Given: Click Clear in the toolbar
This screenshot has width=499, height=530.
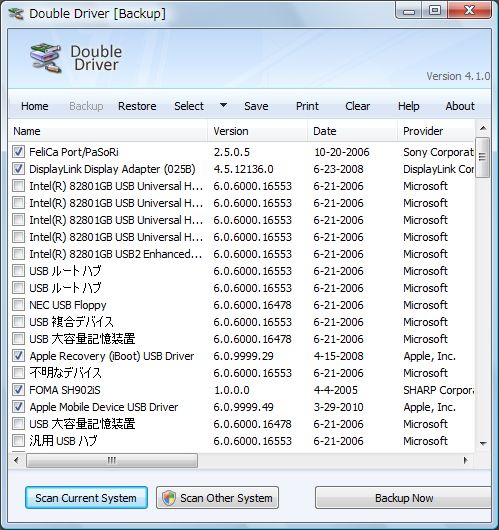Looking at the screenshot, I should [x=357, y=106].
